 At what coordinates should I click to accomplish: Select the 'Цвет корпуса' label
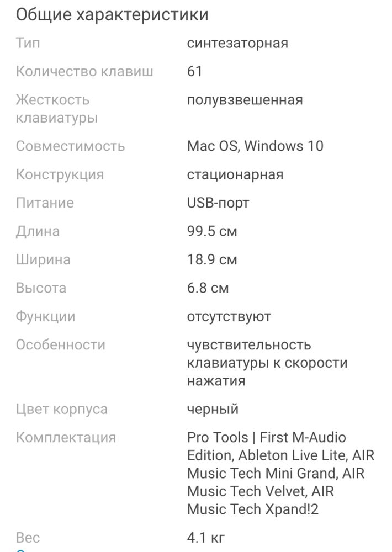pos(62,410)
